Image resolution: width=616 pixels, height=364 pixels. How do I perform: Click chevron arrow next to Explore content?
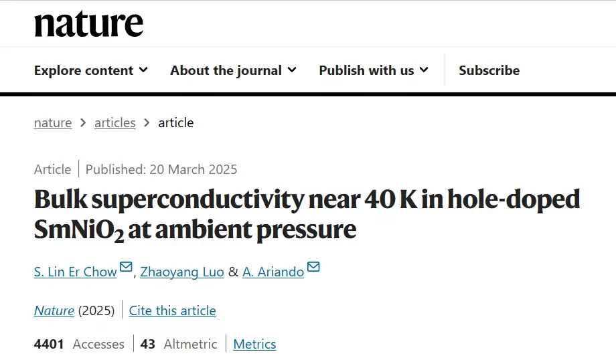click(143, 70)
